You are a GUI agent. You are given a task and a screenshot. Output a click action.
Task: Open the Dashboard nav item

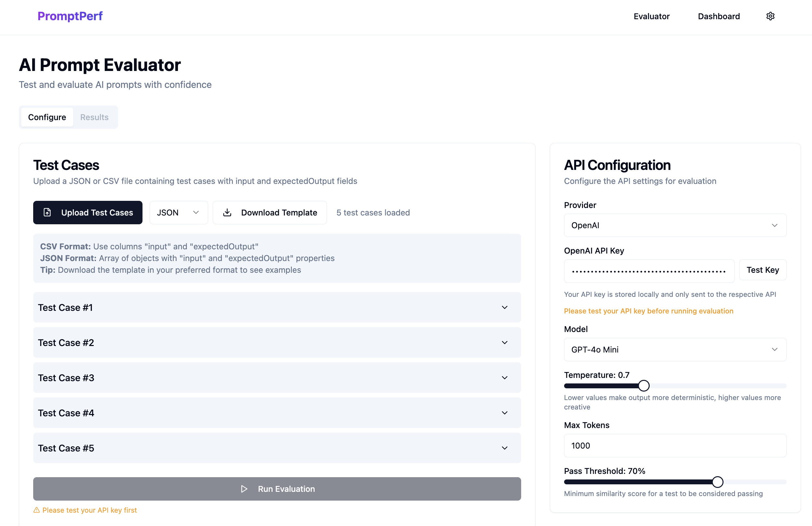719,16
